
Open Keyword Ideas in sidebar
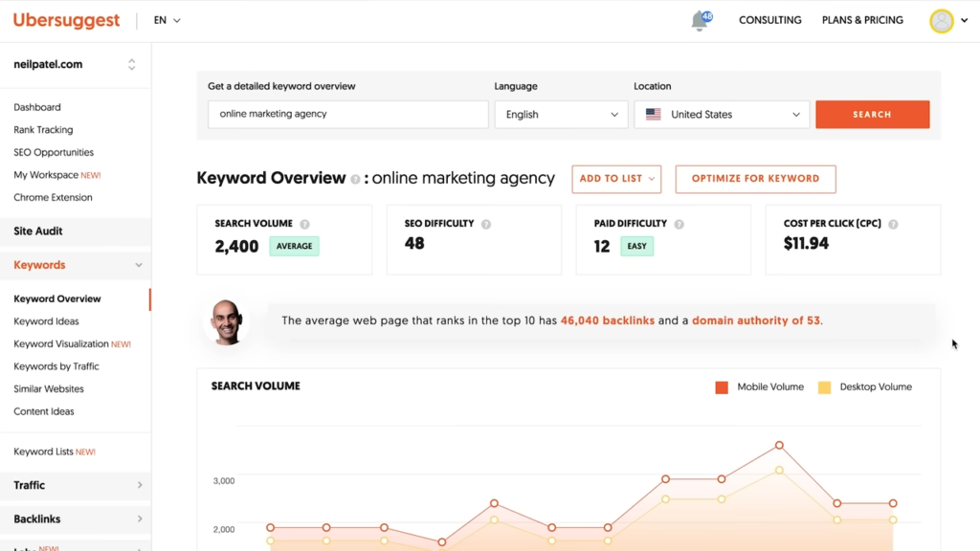point(46,321)
